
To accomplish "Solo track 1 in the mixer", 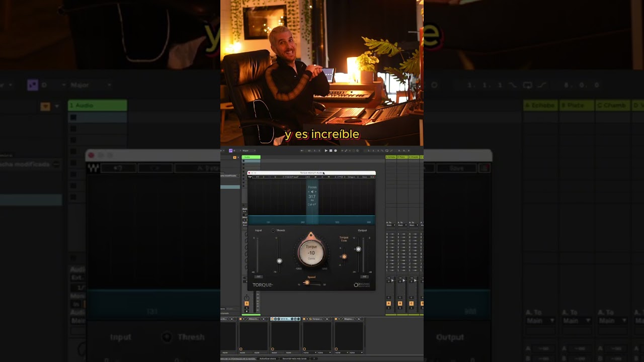I will point(247,308).
